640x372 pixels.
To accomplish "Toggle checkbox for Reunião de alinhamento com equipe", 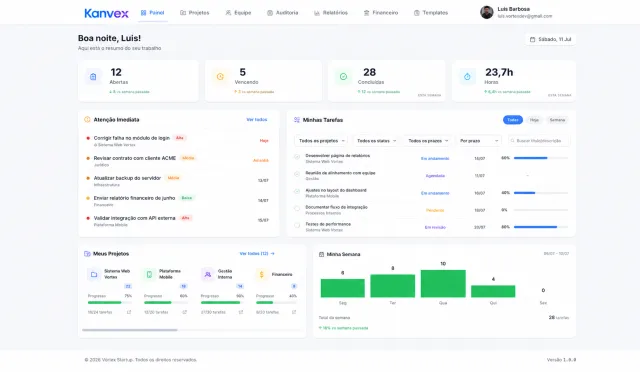I will tap(297, 174).
